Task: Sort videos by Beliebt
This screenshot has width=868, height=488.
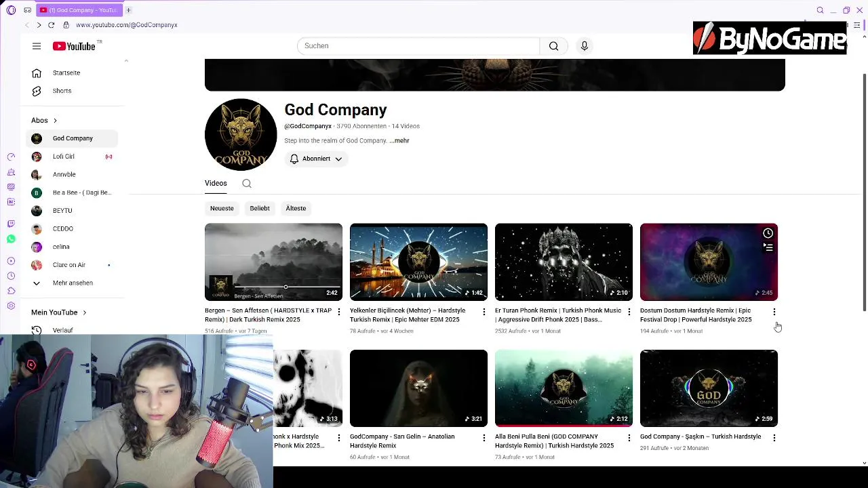Action: click(x=260, y=208)
